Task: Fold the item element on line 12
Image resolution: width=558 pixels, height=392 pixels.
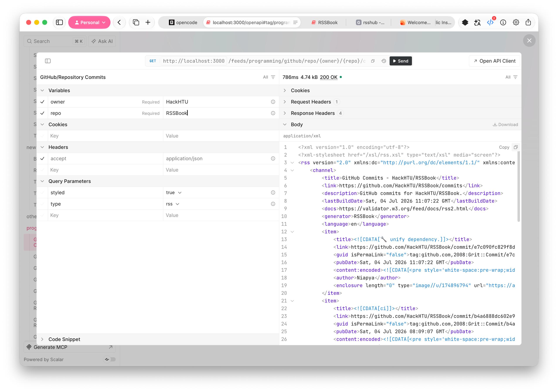Action: pos(292,232)
